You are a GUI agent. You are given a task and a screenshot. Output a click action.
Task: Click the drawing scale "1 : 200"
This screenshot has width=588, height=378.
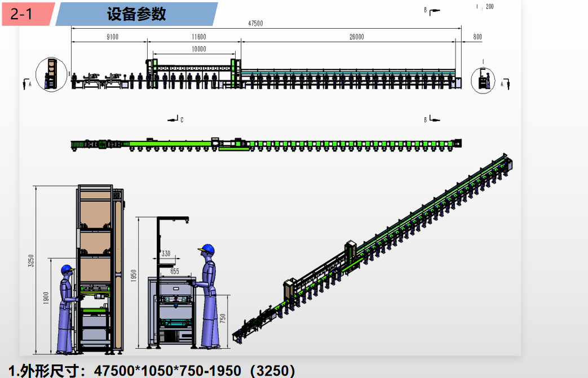(485, 7)
